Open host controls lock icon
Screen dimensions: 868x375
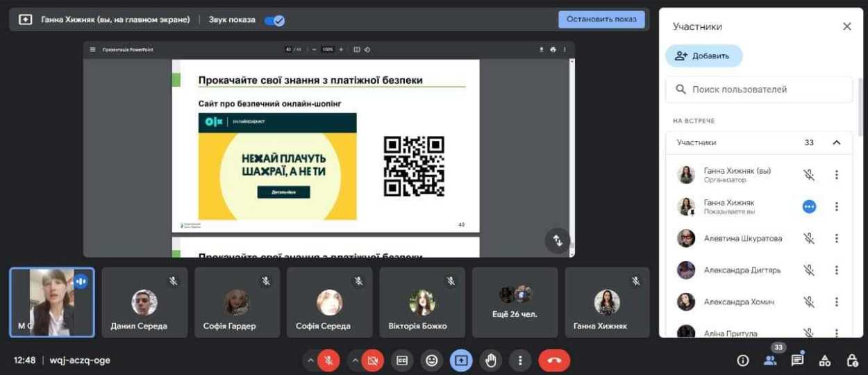[852, 360]
